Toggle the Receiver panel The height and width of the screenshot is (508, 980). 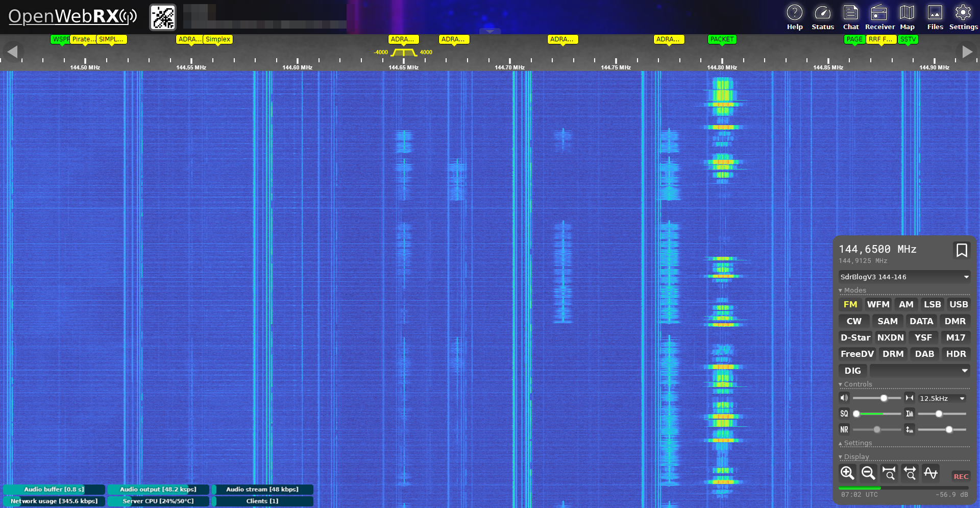pyautogui.click(x=879, y=17)
